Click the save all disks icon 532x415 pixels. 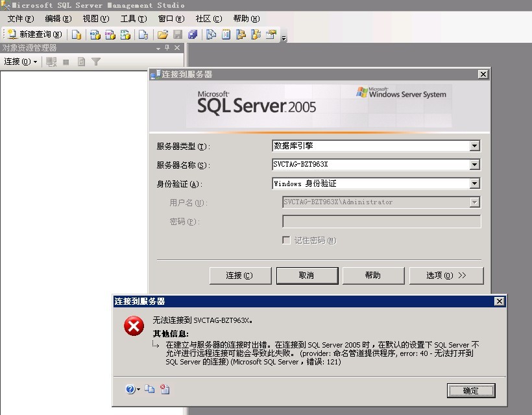click(193, 34)
